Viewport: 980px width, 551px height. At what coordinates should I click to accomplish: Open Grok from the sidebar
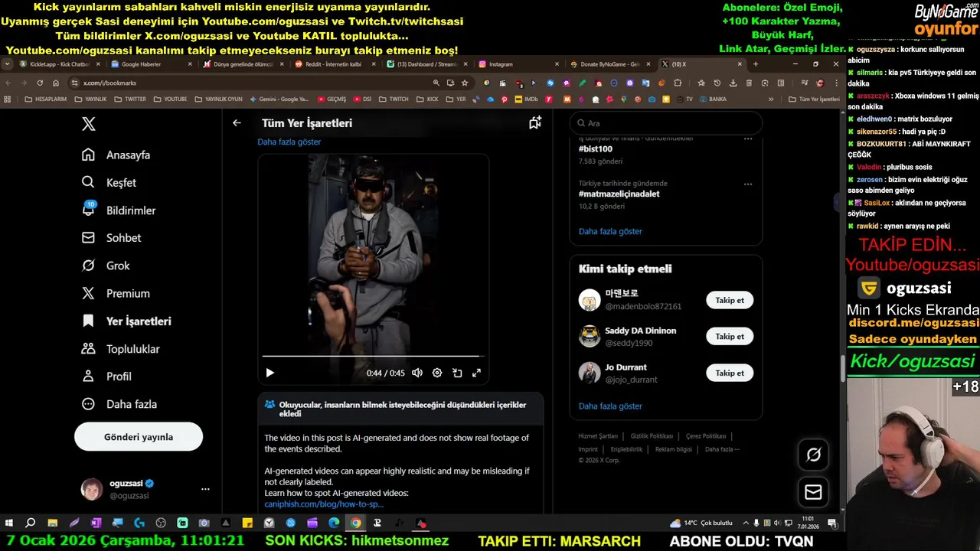tap(106, 266)
